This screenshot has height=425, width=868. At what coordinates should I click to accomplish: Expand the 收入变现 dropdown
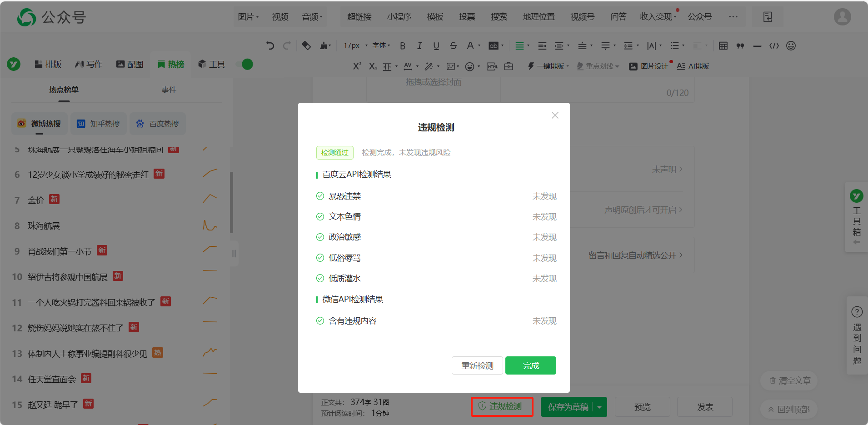click(658, 17)
